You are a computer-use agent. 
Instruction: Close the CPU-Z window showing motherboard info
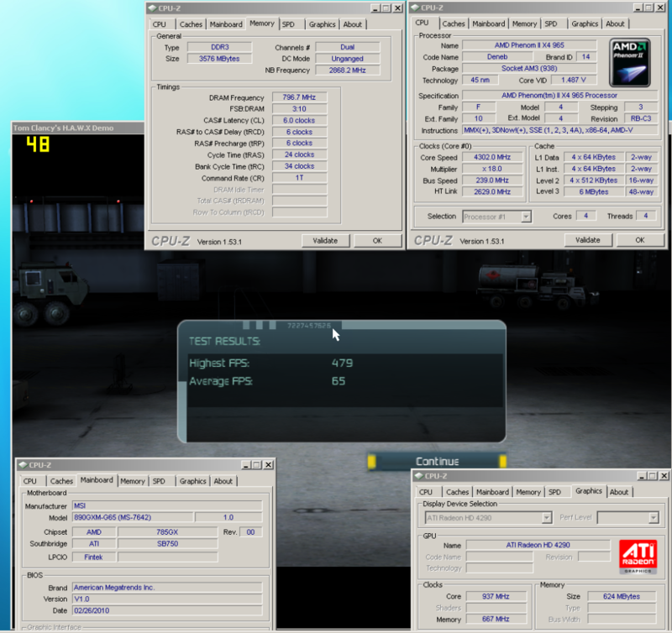[x=268, y=464]
